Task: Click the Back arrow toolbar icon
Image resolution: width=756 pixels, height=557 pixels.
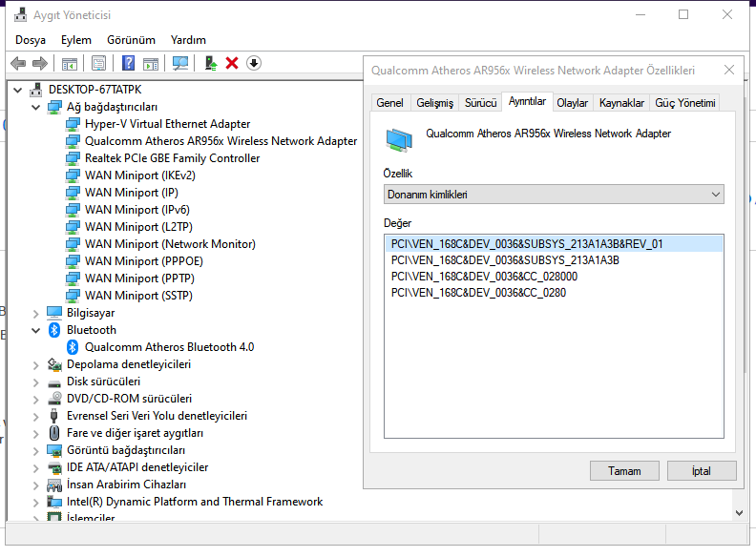Action: coord(17,63)
